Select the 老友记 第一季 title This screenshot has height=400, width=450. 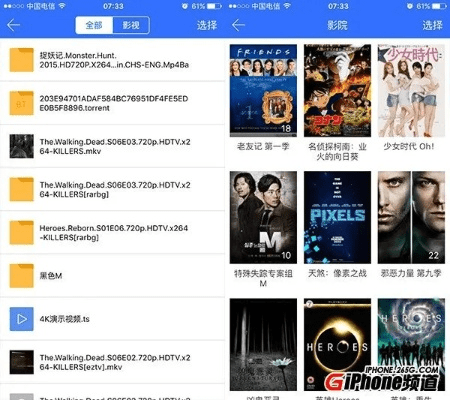pyautogui.click(x=263, y=146)
